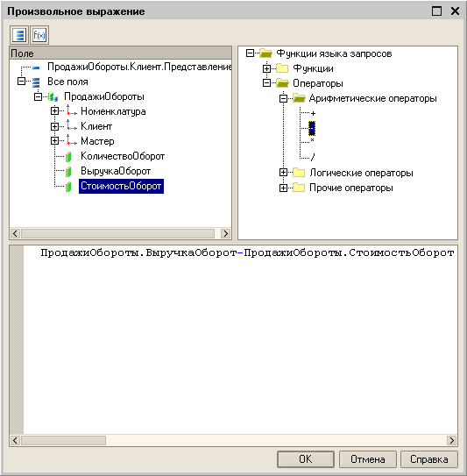Click the Арифметические операторы folder icon
467x476 pixels.
click(x=299, y=98)
